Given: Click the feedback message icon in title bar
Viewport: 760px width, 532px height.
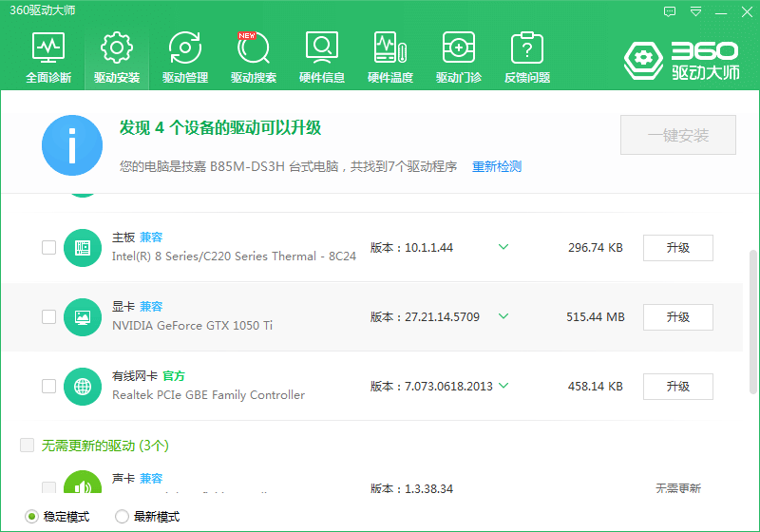Looking at the screenshot, I should [670, 11].
